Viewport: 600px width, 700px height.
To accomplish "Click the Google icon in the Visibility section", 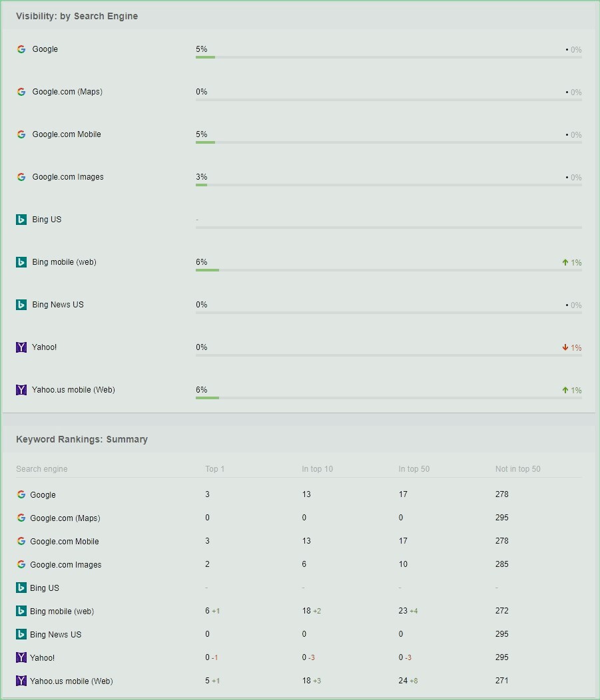I will click(21, 49).
